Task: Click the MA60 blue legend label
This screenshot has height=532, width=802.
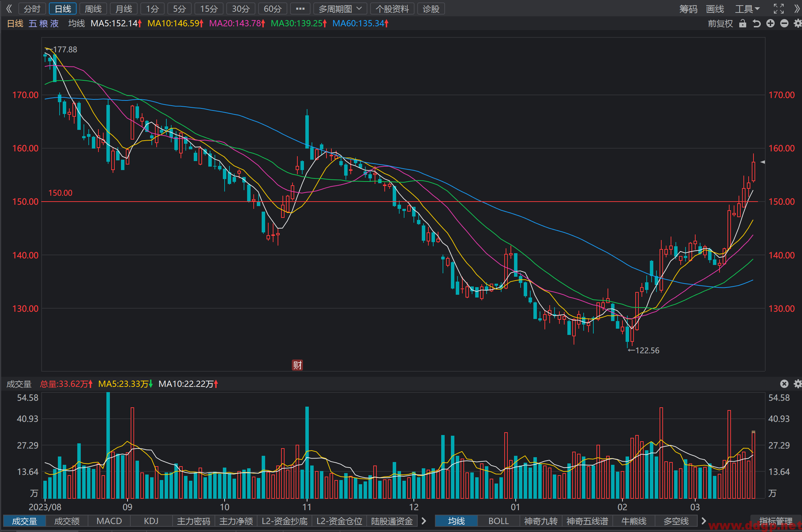Action: [360, 24]
